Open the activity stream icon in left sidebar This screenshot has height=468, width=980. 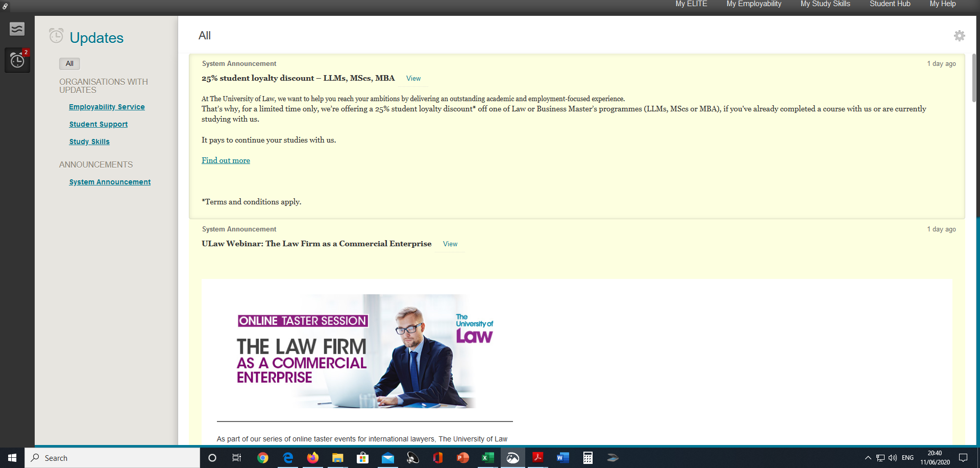17,29
